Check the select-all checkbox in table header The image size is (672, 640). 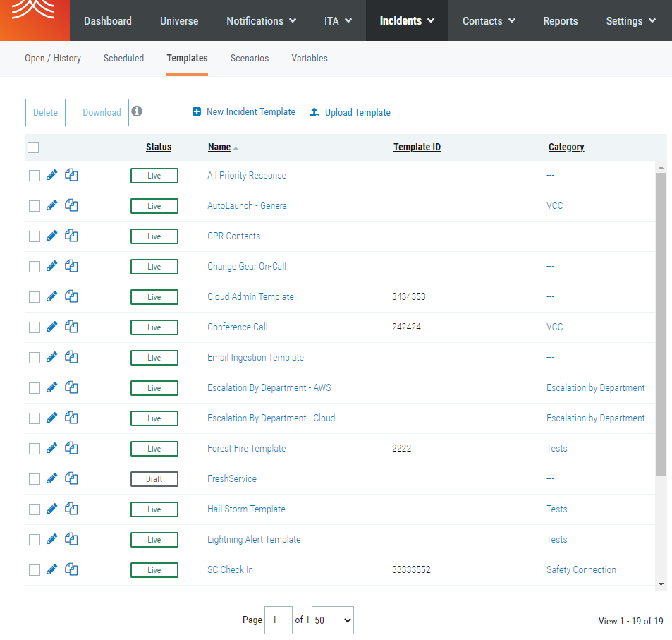[x=33, y=147]
